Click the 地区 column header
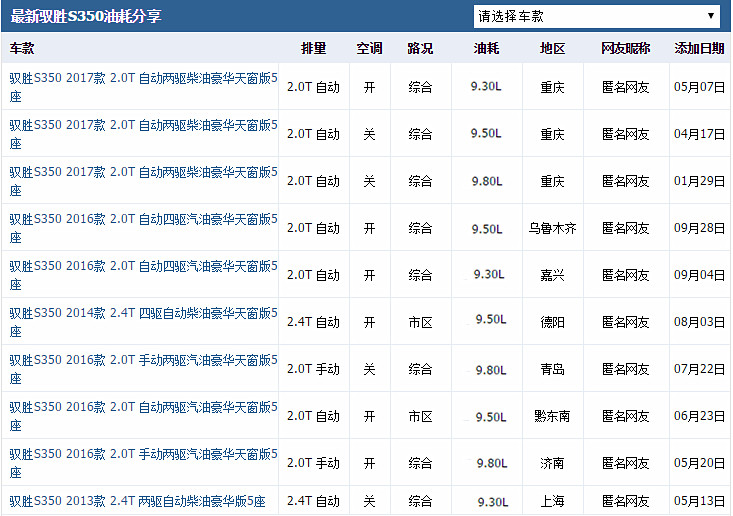 [x=552, y=48]
